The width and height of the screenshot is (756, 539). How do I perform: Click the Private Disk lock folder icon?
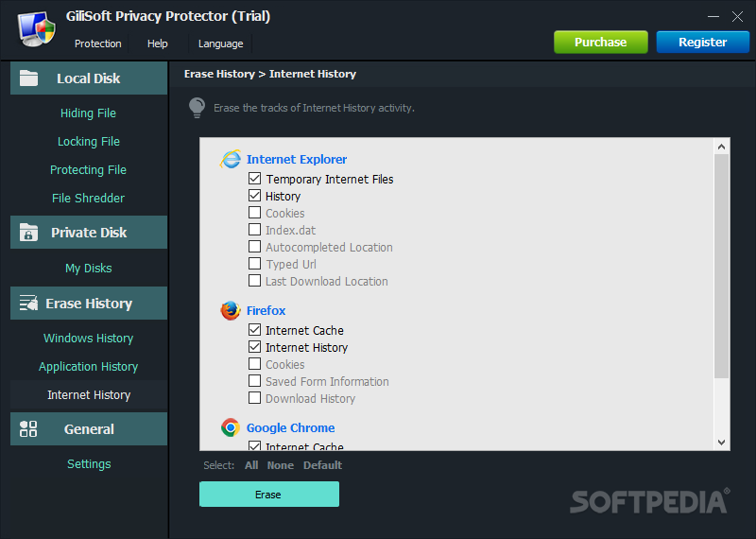(28, 232)
